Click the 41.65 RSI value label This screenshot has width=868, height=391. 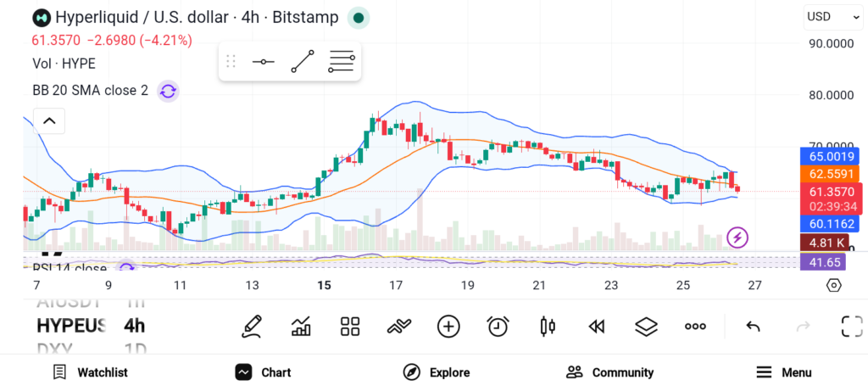823,261
